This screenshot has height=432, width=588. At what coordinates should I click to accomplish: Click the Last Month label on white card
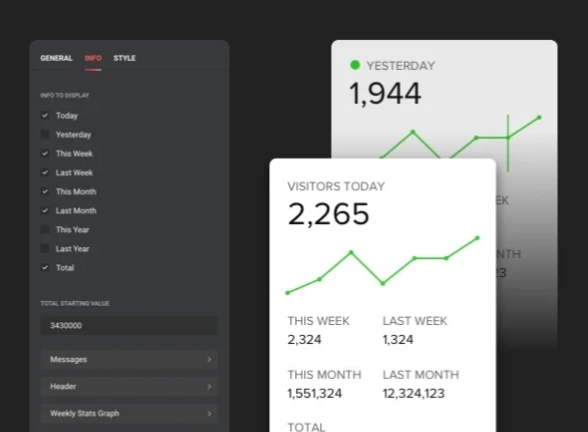pyautogui.click(x=421, y=375)
